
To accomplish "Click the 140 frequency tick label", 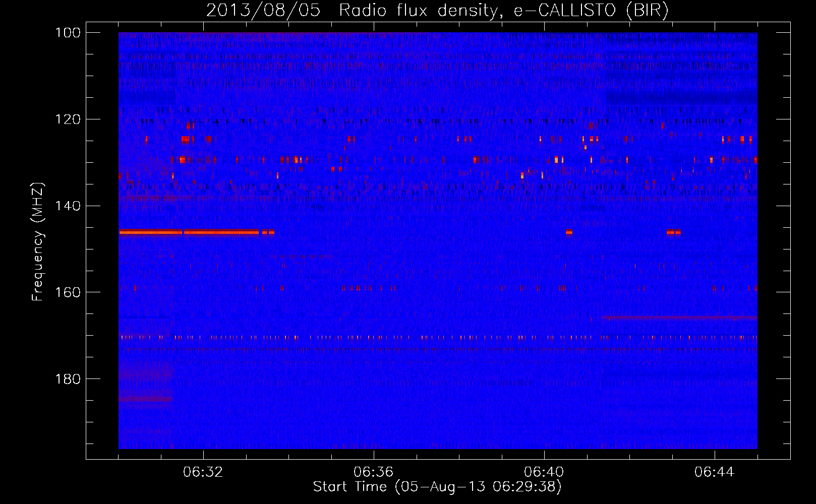I will click(x=67, y=206).
